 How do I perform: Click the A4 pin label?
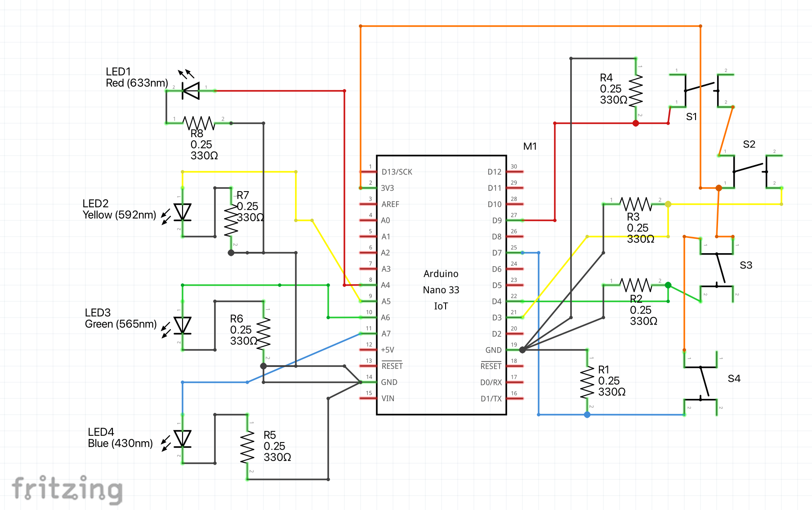click(x=385, y=285)
